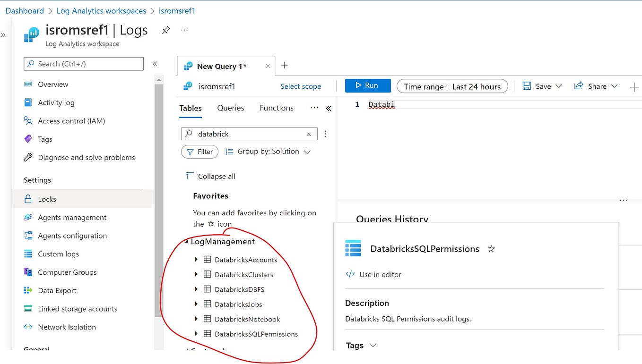This screenshot has width=642, height=364.
Task: Pin the Logs page using the pin icon
Action: point(166,30)
